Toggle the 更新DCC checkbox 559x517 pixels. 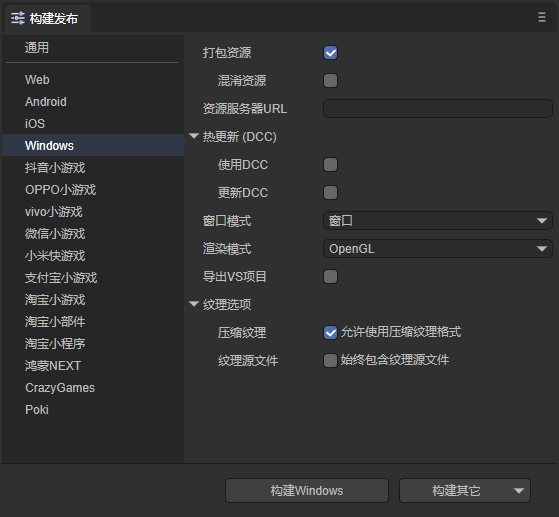330,193
